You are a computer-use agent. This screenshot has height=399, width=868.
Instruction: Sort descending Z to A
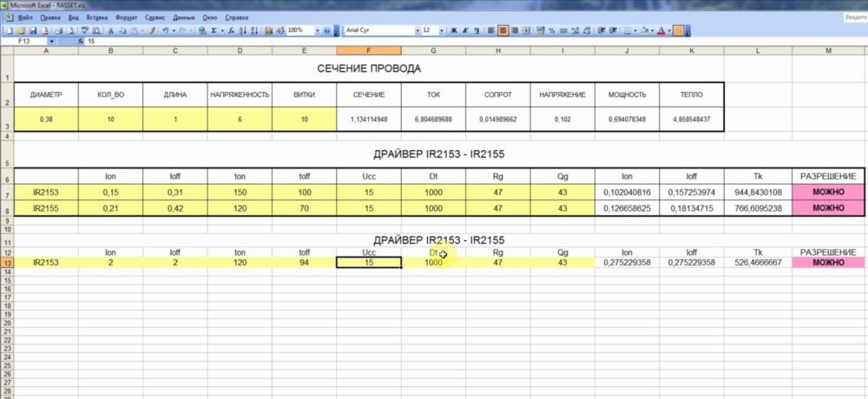pos(254,30)
